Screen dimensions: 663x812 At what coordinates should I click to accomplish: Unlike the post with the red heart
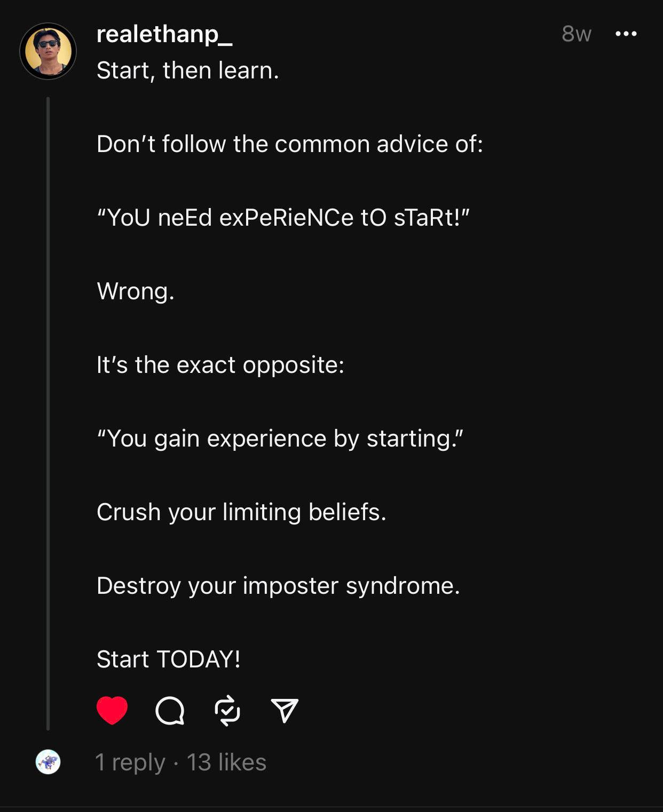pos(112,710)
